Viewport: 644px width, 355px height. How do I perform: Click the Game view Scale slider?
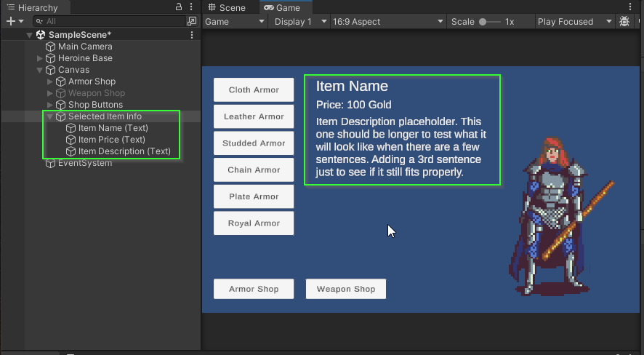click(488, 22)
